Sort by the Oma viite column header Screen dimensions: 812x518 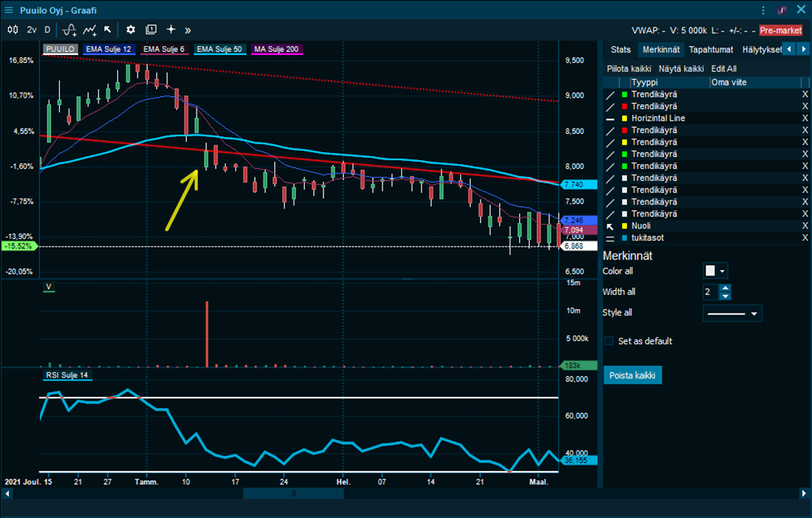pos(755,82)
